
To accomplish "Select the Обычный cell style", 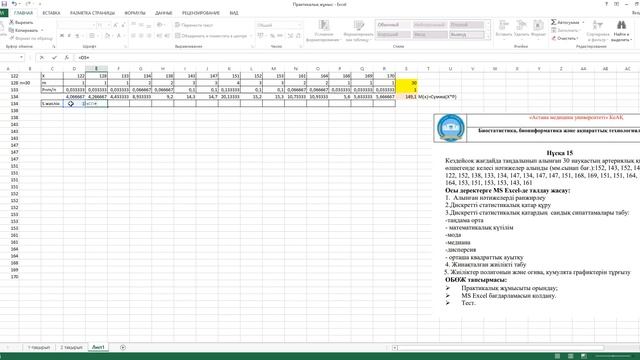I will click(x=393, y=25).
